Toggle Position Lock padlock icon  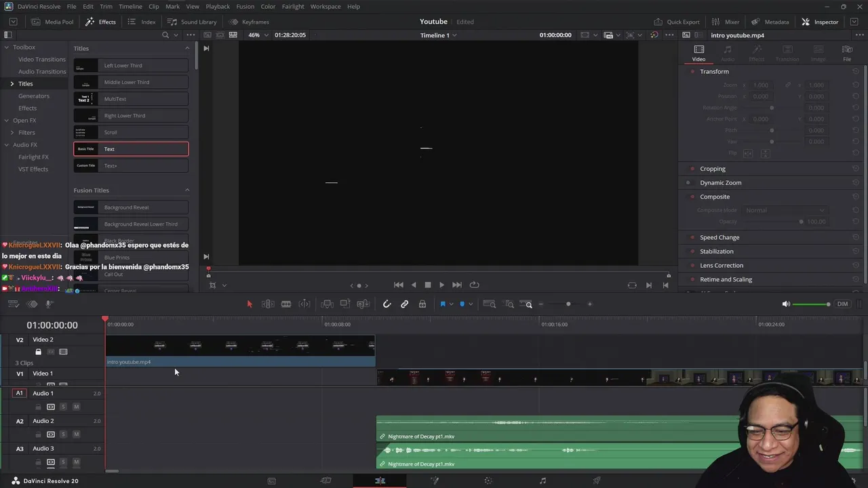[422, 304]
